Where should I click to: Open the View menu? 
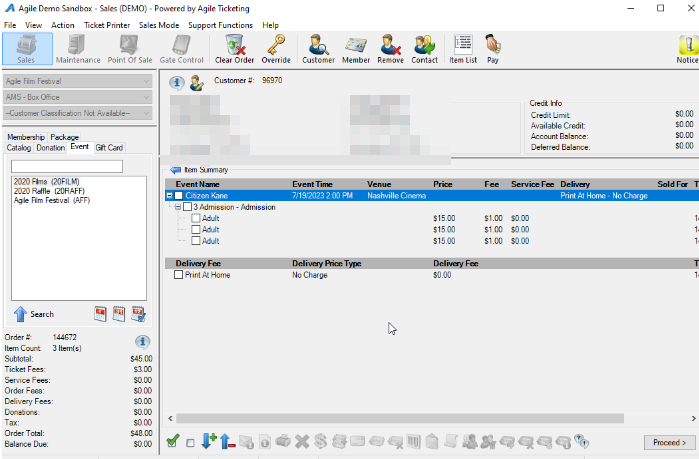[x=33, y=25]
